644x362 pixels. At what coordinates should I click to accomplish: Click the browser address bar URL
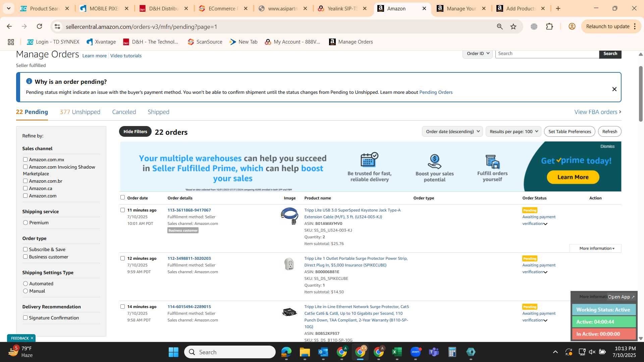coord(142,26)
